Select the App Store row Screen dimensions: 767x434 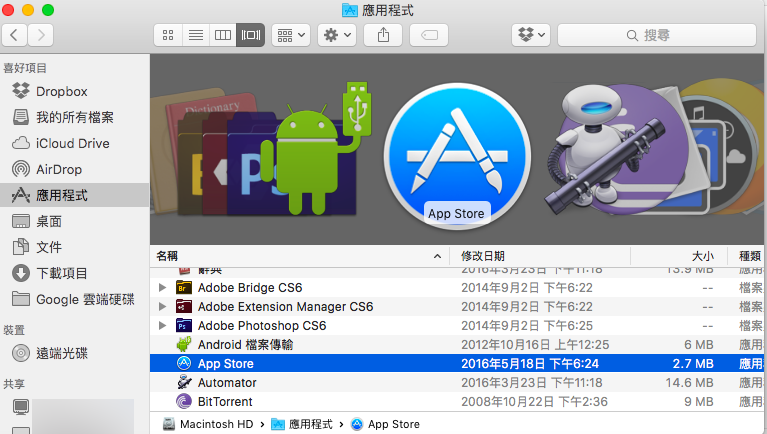[458, 364]
